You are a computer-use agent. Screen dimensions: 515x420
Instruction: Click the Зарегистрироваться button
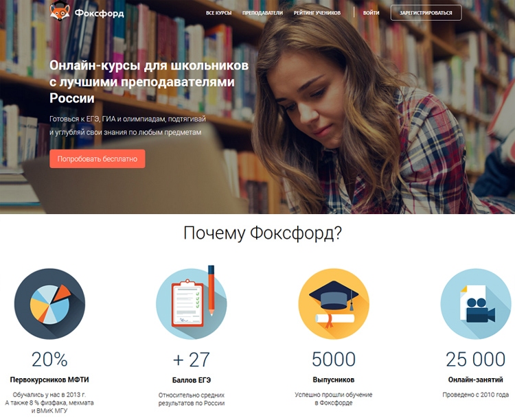tap(426, 13)
